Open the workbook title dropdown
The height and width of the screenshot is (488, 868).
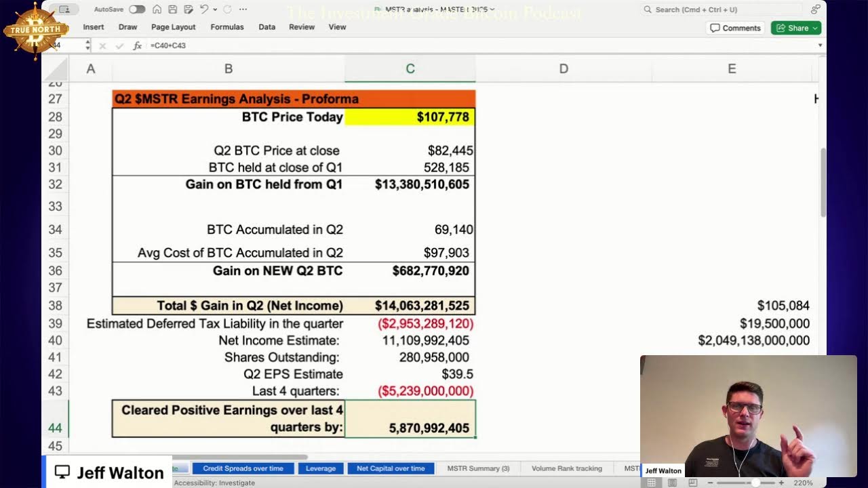[494, 9]
